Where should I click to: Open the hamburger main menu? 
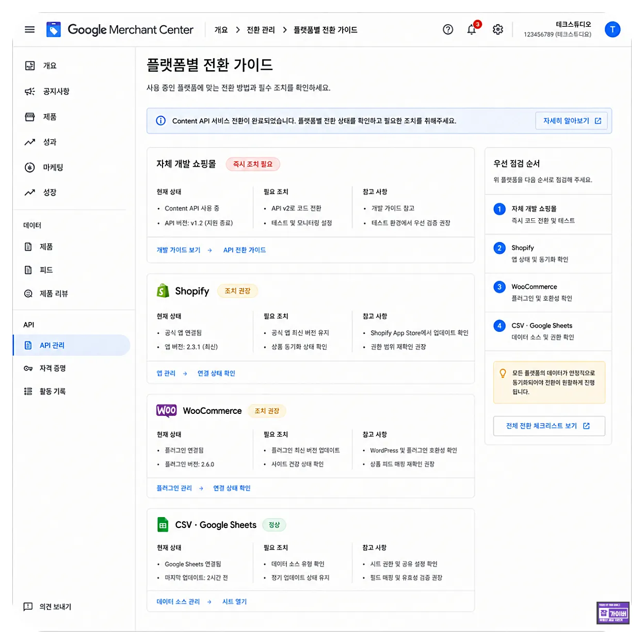(30, 29)
